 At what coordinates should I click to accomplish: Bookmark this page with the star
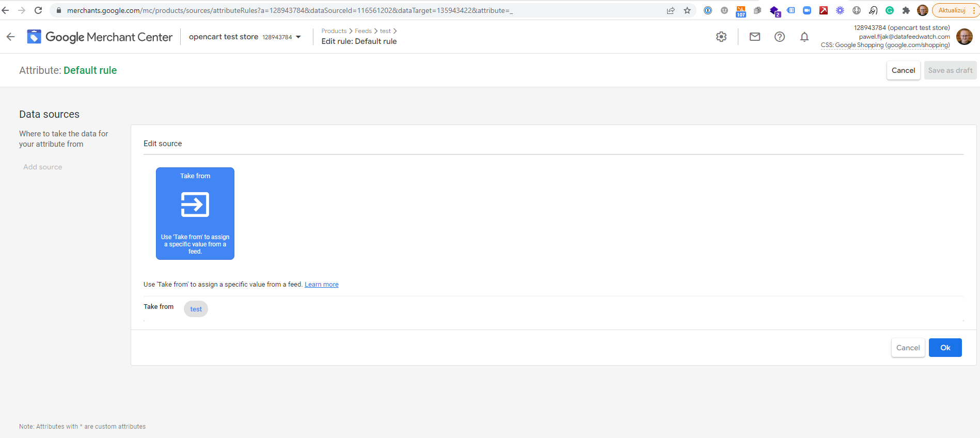click(x=687, y=10)
